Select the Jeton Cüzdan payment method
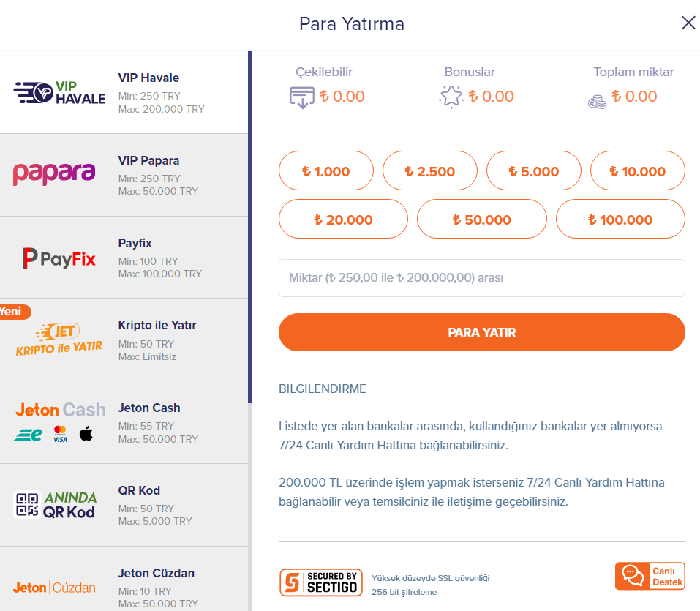This screenshot has height=611, width=700. pos(124,579)
